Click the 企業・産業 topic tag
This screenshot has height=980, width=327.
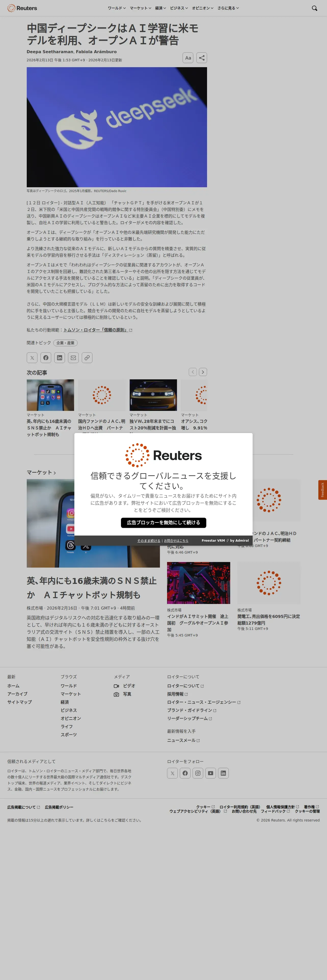pyautogui.click(x=65, y=343)
